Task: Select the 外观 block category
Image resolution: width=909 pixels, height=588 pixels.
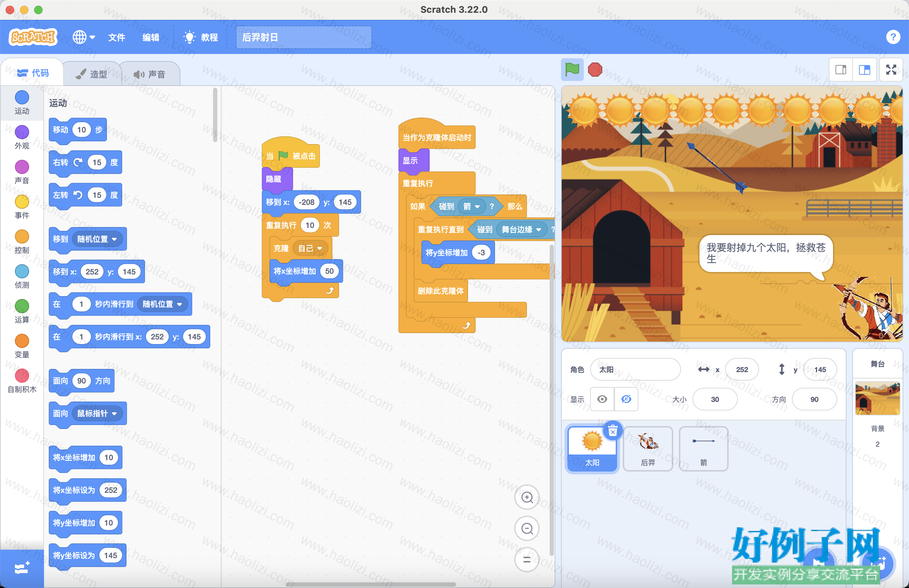Action: coord(22,137)
